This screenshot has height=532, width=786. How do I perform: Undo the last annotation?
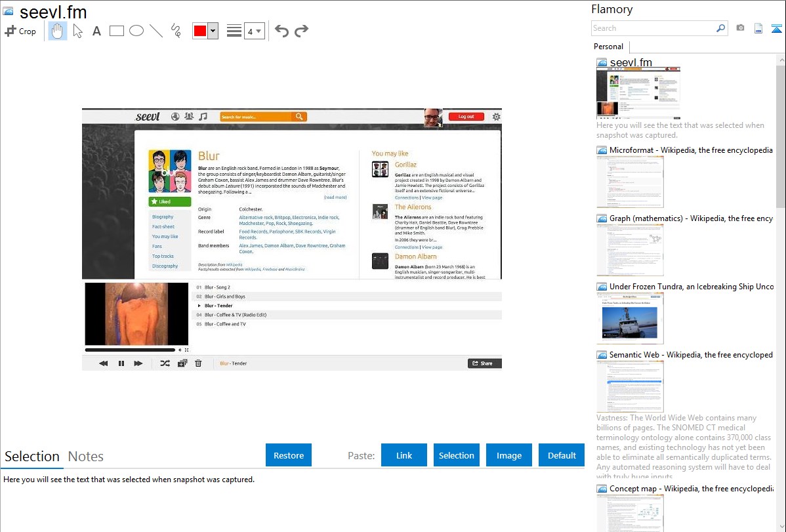281,31
